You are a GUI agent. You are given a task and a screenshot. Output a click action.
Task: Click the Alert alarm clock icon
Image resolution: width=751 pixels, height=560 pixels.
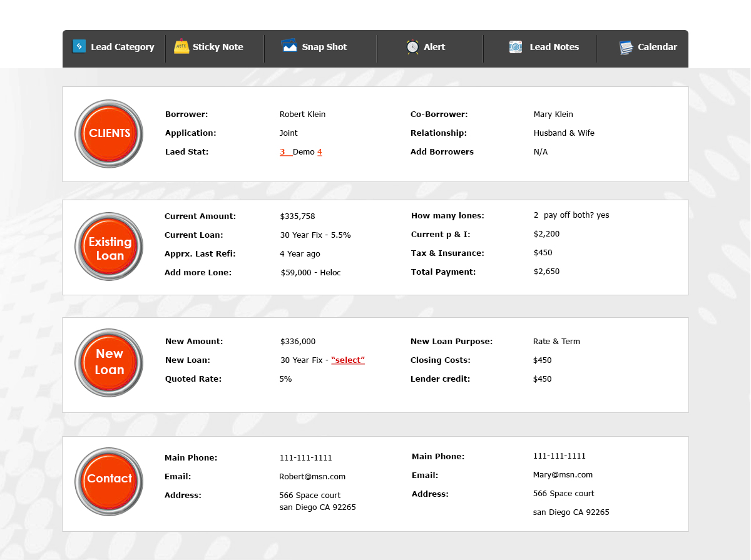[412, 47]
